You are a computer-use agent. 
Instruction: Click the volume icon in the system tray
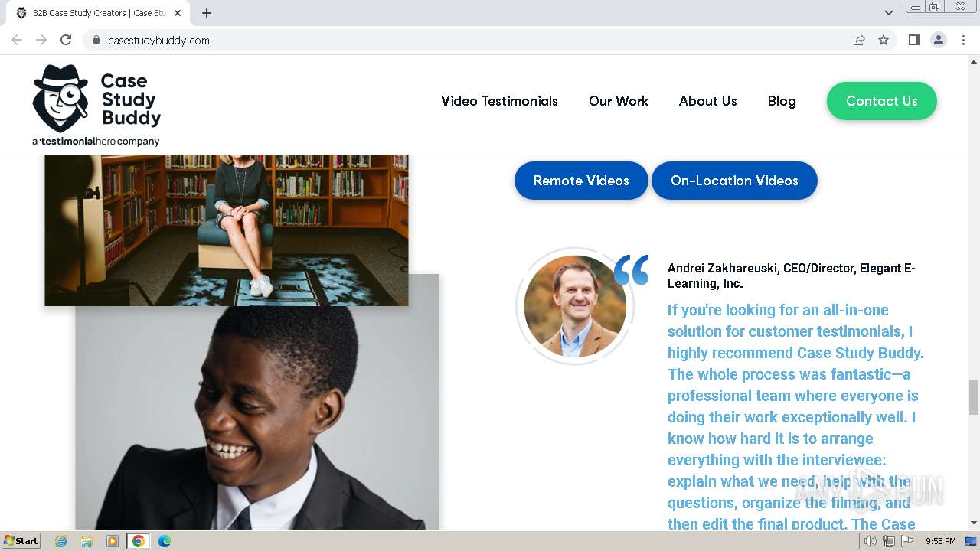pyautogui.click(x=870, y=541)
